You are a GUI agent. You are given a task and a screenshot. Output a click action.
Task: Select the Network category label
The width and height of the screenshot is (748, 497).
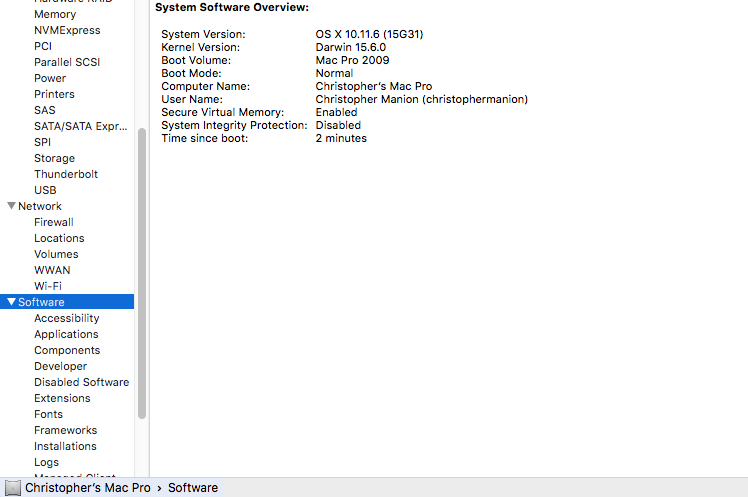pos(40,206)
